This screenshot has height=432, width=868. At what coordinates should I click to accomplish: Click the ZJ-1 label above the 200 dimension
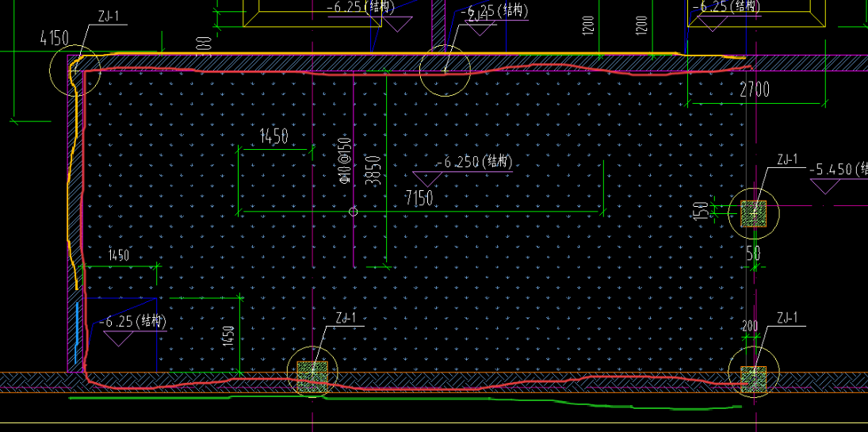tap(786, 318)
